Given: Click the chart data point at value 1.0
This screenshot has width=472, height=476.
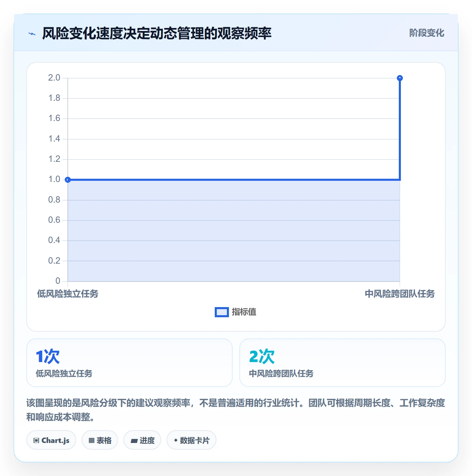Looking at the screenshot, I should point(68,180).
